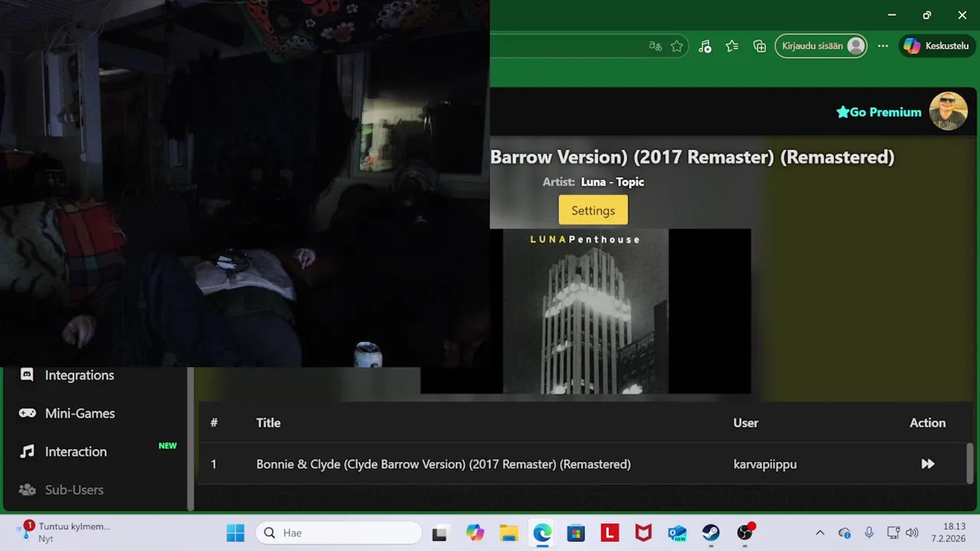Click the Integrations chat bubble icon
The image size is (980, 551).
(x=27, y=375)
